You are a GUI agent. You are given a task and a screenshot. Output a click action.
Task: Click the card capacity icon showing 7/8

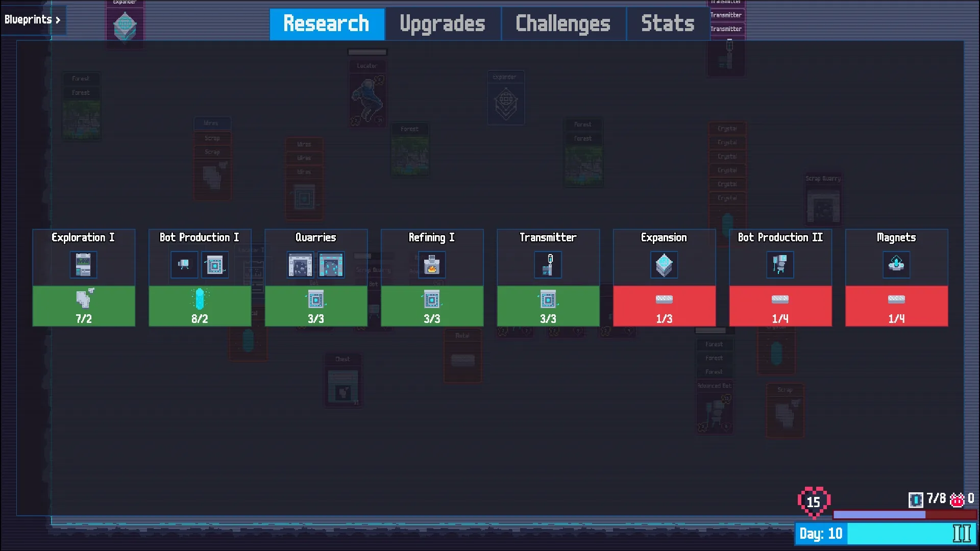[x=916, y=500]
